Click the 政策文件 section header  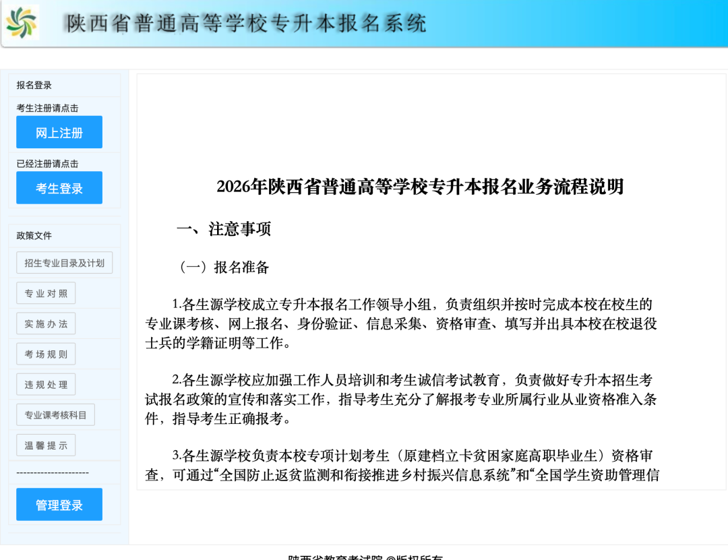point(34,235)
